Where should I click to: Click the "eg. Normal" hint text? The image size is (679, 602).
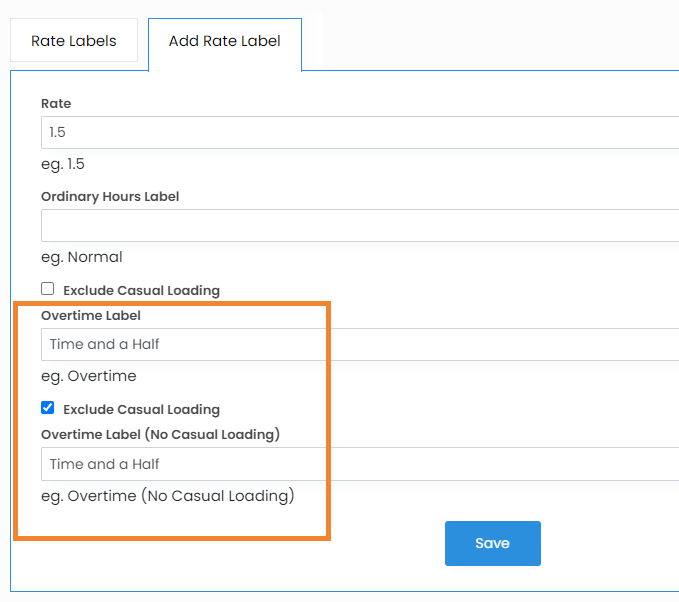(x=81, y=257)
